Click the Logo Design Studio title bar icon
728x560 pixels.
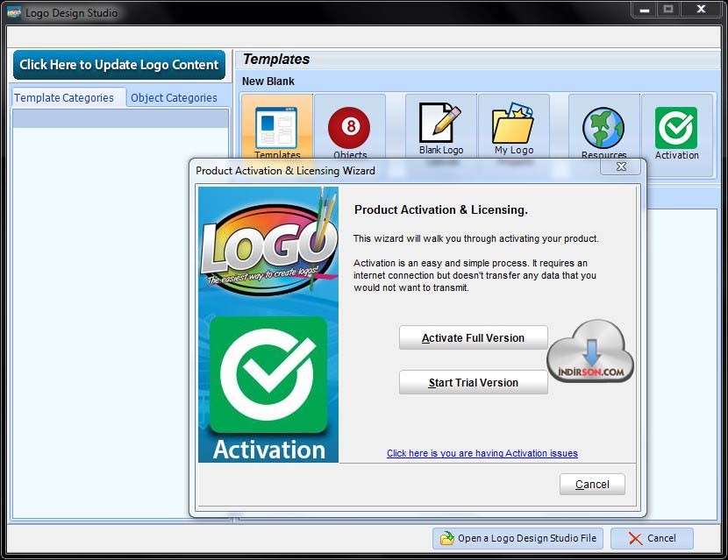pos(14,12)
